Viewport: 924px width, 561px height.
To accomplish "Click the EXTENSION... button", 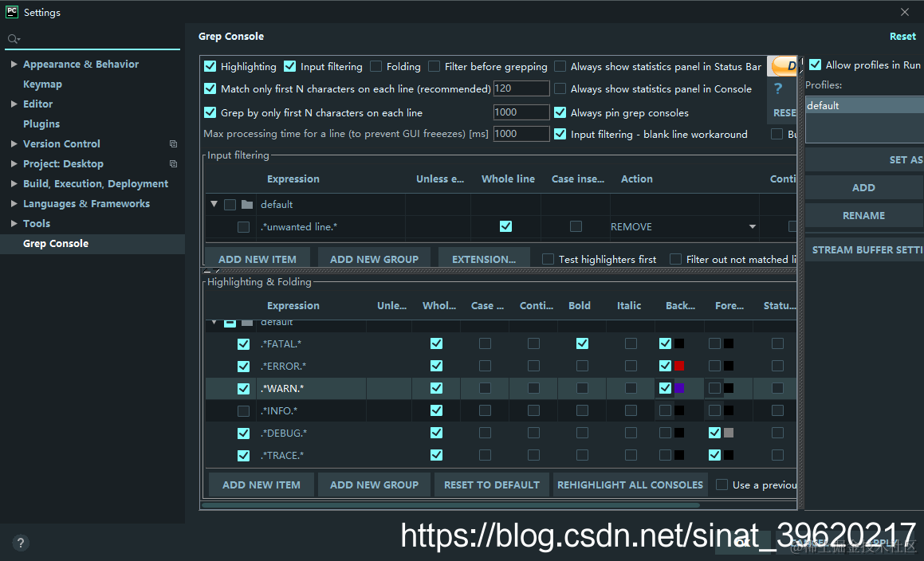I will (x=484, y=259).
